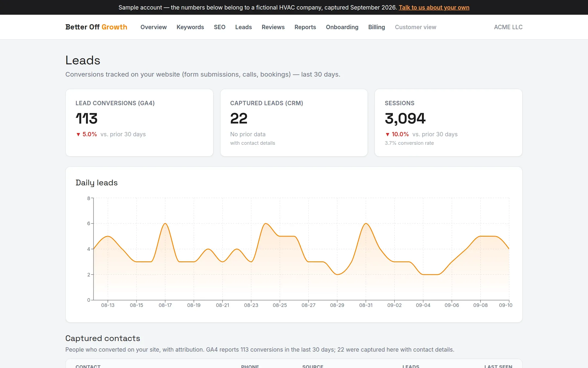
Task: Switch to Customer view
Action: point(415,27)
